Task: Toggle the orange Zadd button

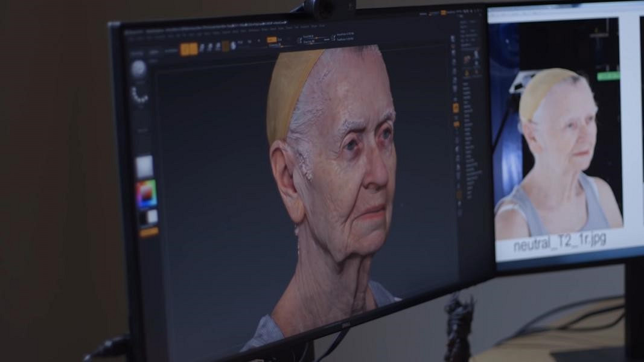Action: point(272,40)
